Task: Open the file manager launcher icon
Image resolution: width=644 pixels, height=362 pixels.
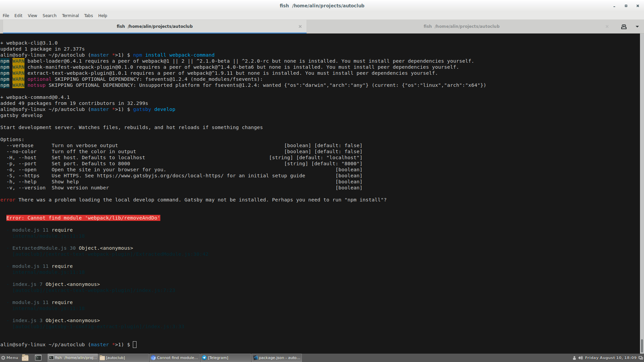Action: 25,358
